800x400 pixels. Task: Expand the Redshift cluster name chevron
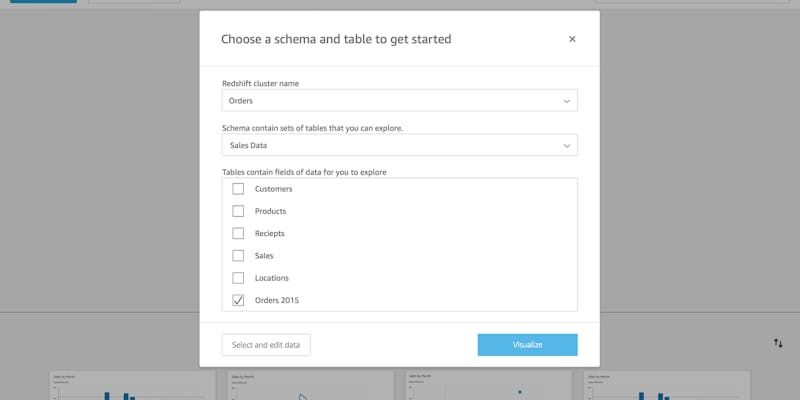567,101
